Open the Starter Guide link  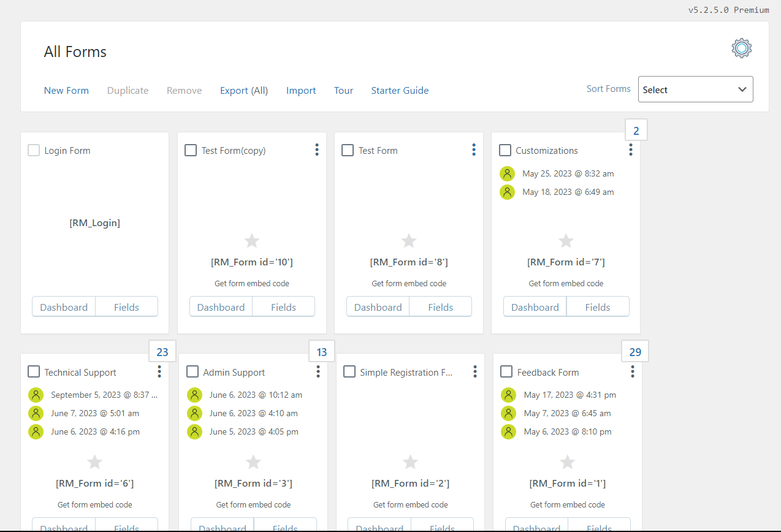click(400, 91)
